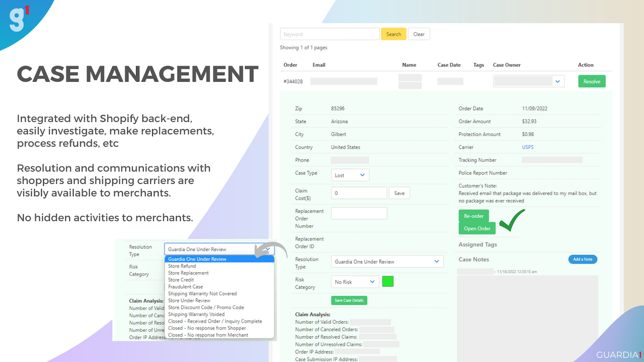644x362 pixels.
Task: Click the Email column header
Action: click(x=319, y=65)
